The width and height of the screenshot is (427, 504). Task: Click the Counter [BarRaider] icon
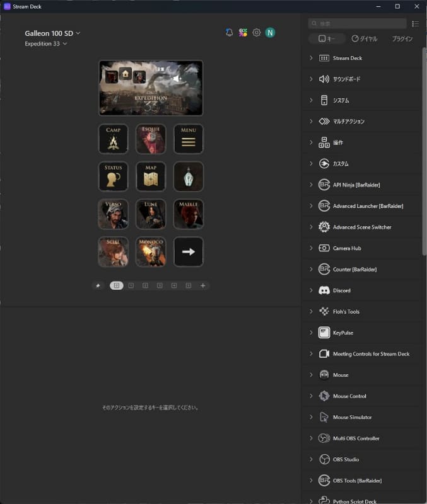[324, 270]
